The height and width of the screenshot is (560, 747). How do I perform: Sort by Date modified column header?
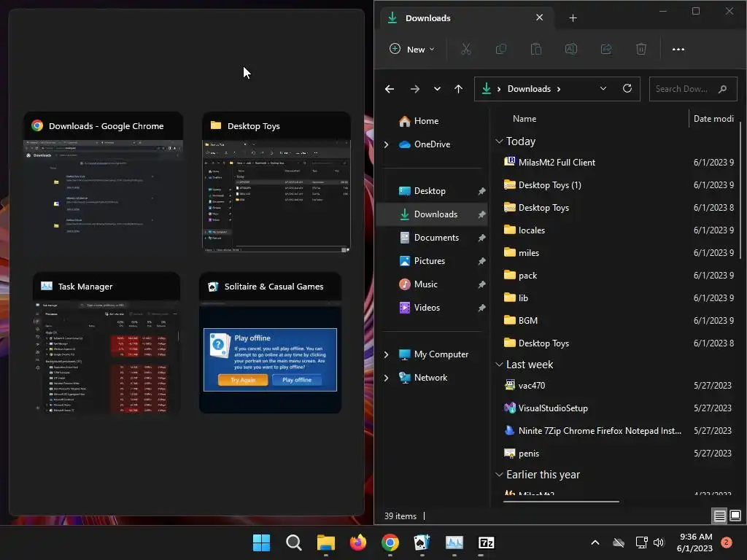point(713,119)
